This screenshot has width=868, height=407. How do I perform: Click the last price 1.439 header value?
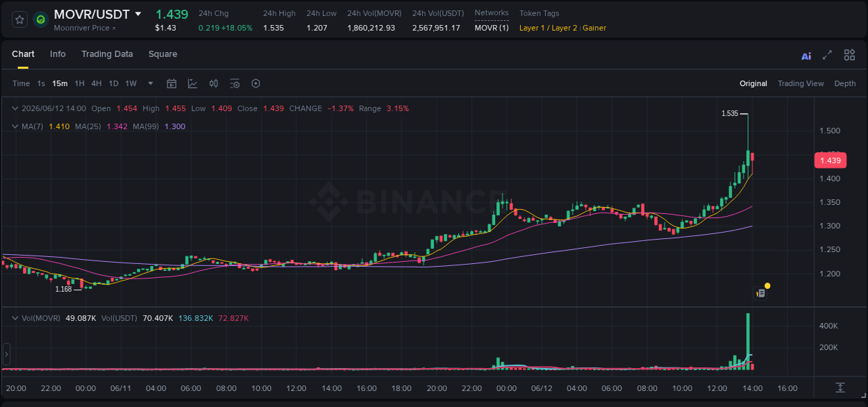pyautogui.click(x=172, y=14)
